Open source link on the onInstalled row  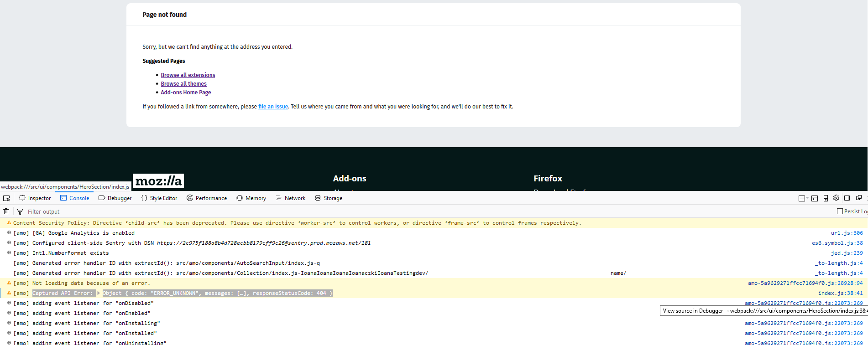coord(804,333)
